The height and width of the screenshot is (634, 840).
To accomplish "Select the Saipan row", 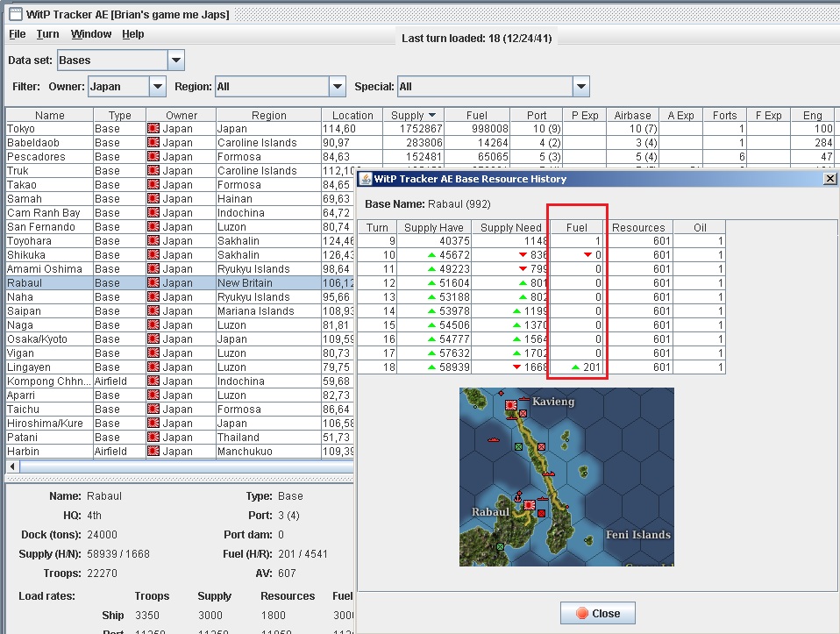I will (x=180, y=310).
